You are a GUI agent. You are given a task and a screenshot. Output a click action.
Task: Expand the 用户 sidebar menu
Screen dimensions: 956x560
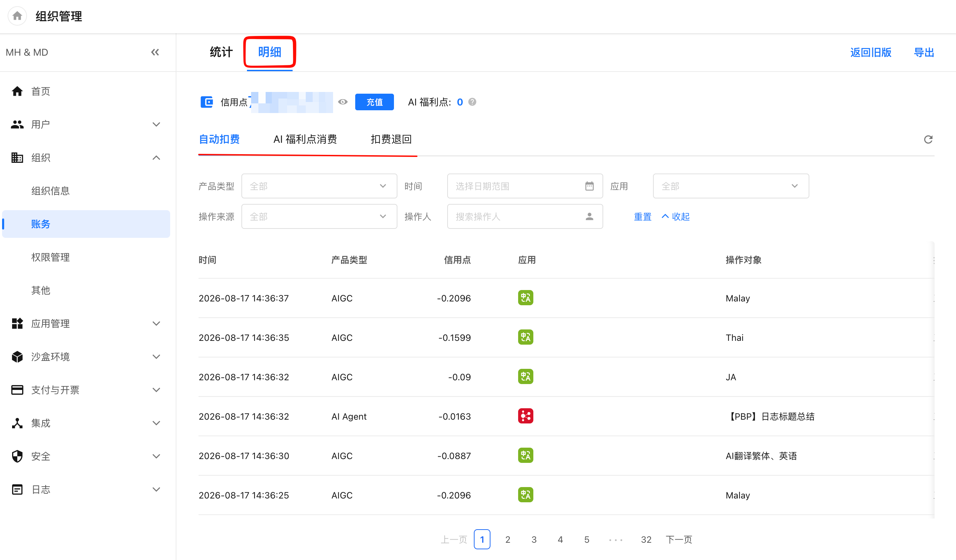coord(86,124)
